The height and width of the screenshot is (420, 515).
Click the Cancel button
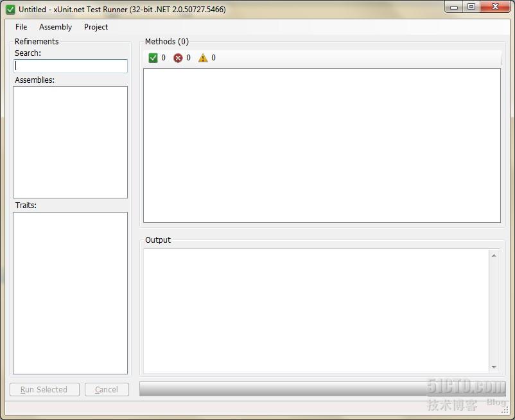(107, 389)
